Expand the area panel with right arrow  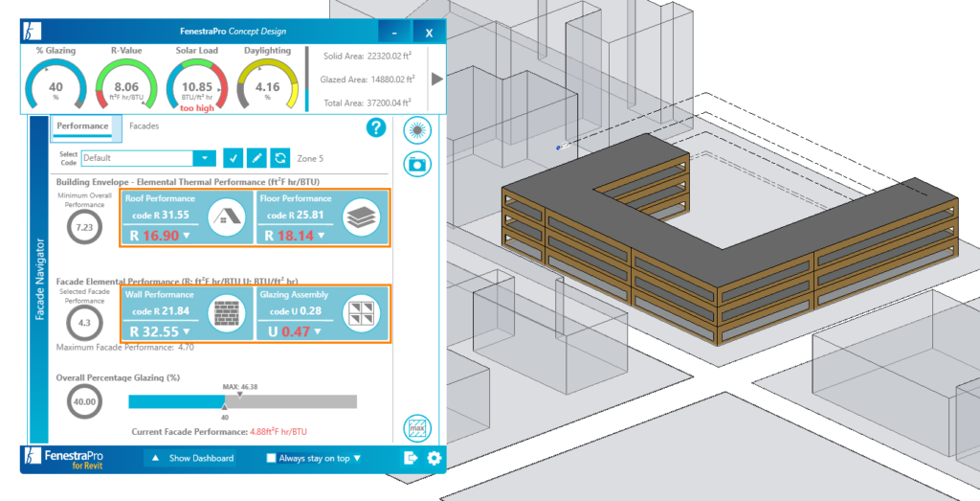(x=436, y=79)
